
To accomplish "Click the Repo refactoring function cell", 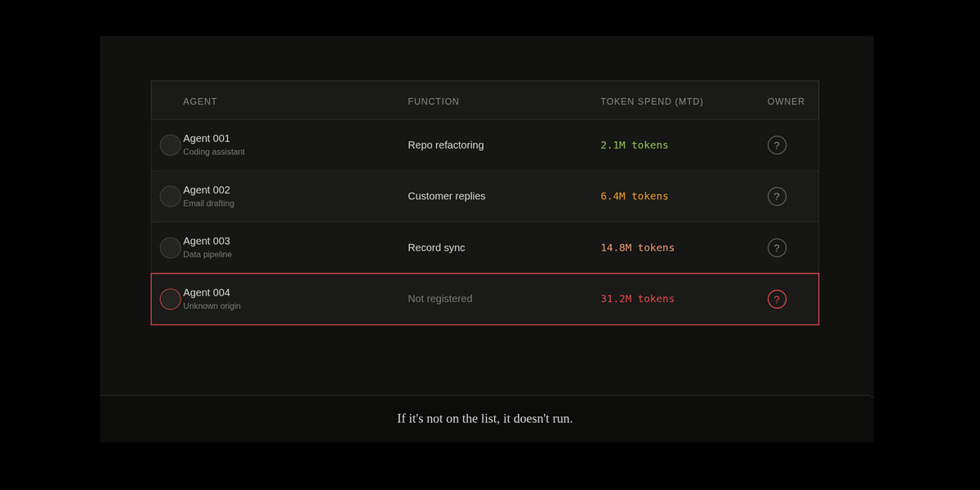I will click(x=446, y=145).
